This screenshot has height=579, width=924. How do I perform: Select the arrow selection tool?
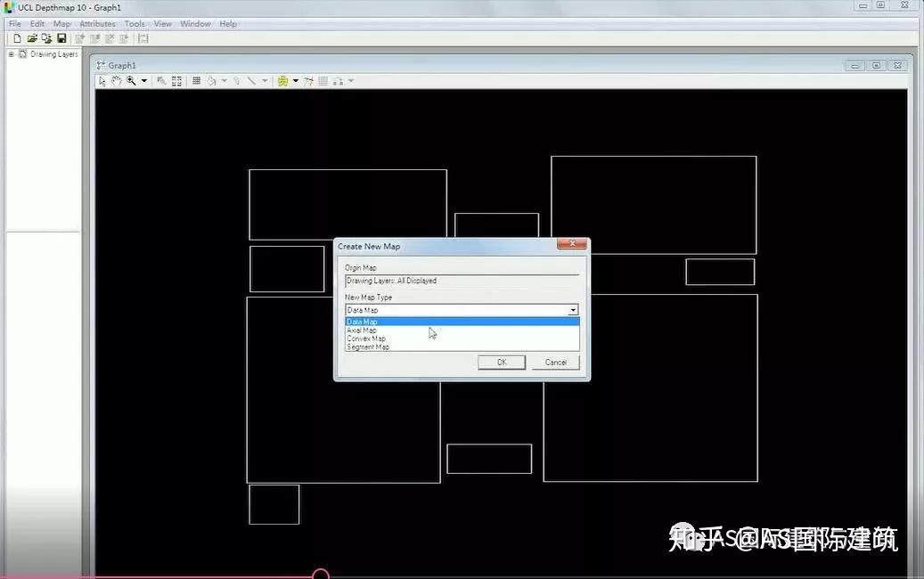tap(102, 81)
